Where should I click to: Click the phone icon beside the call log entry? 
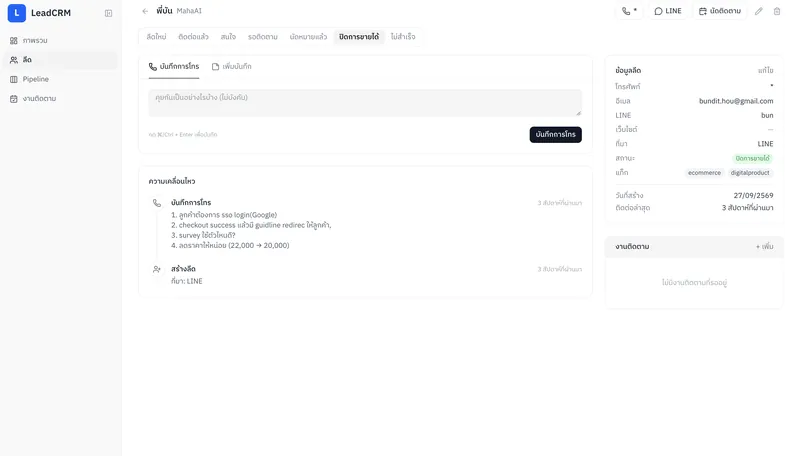(157, 203)
